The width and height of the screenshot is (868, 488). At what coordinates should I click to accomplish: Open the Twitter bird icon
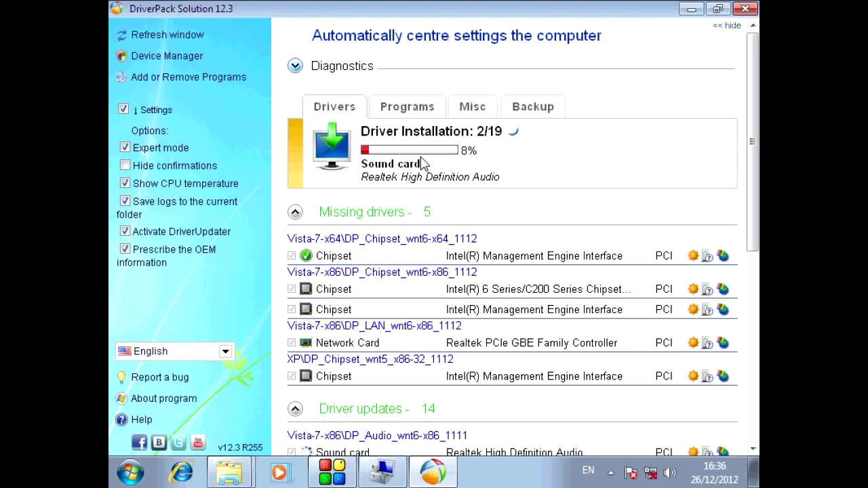178,443
